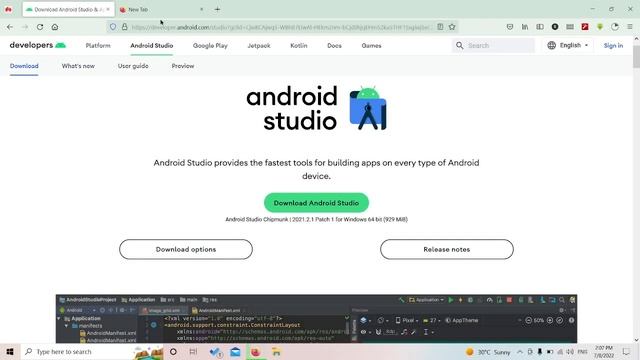The height and width of the screenshot is (360, 640).
Task: Close the New Tab tab
Action: point(202,9)
